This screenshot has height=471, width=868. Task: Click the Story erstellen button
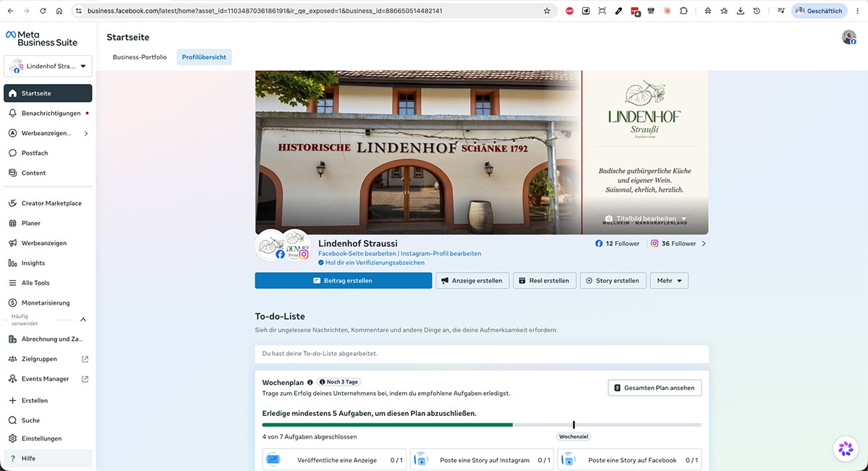[613, 280]
